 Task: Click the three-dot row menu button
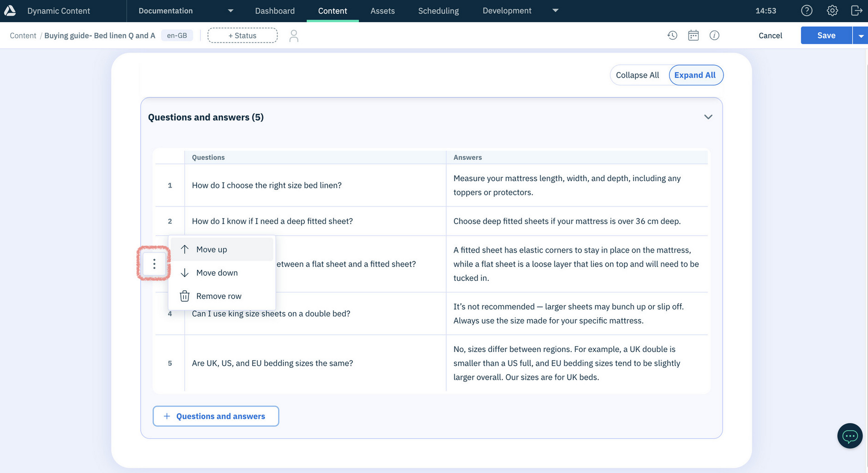pyautogui.click(x=154, y=264)
